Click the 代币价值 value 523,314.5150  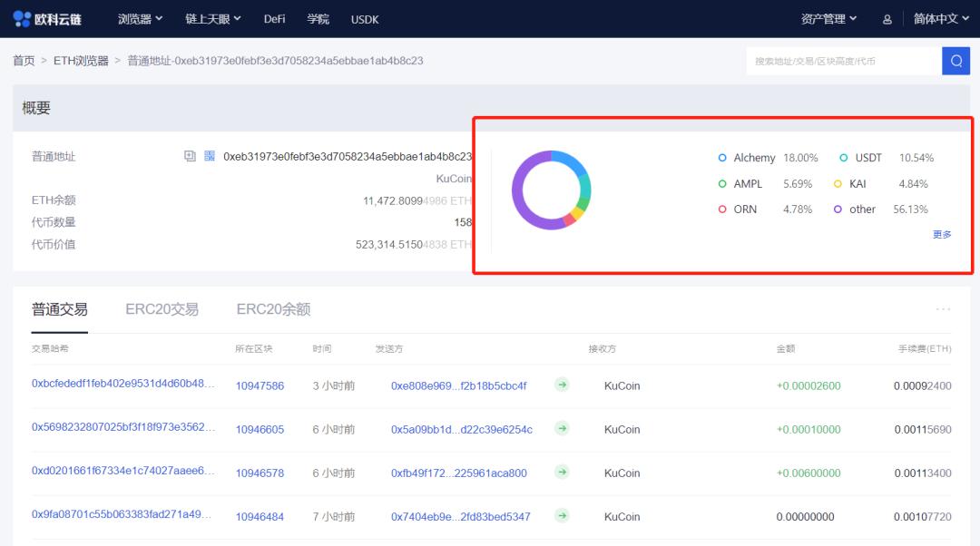click(413, 244)
